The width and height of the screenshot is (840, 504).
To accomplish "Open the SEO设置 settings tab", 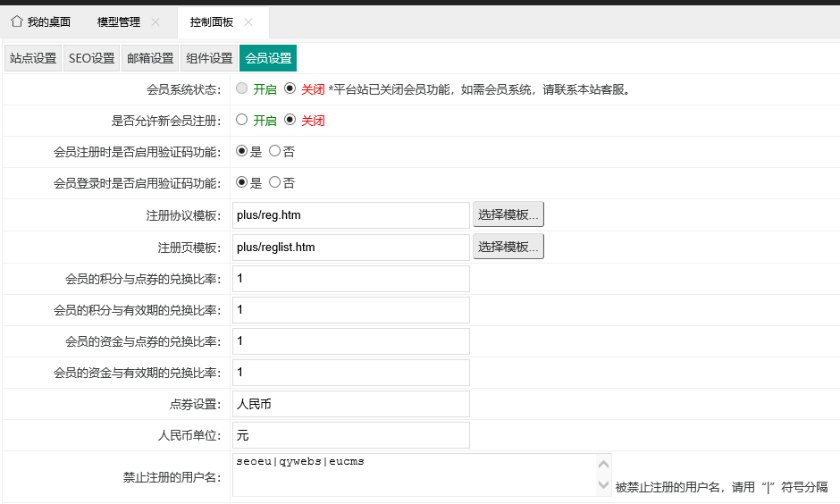I will point(92,58).
